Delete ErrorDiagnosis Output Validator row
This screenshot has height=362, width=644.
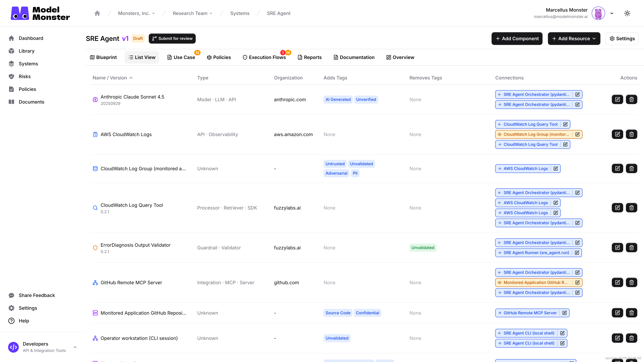point(631,248)
